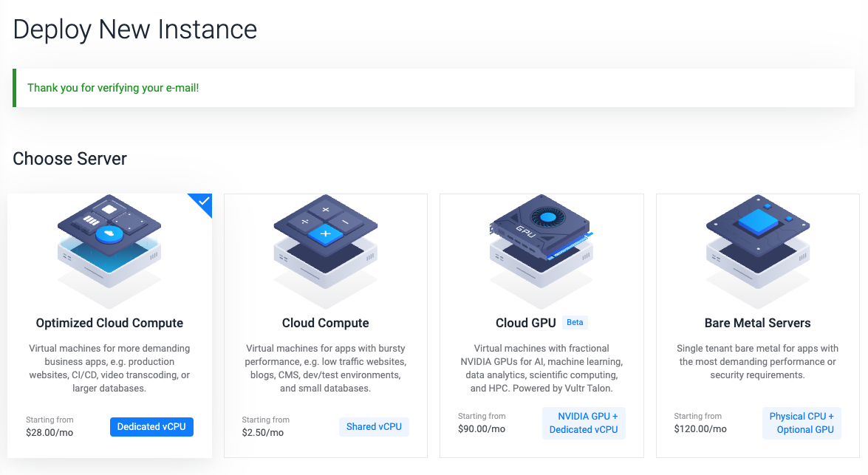The image size is (868, 475).
Task: Click the $2.50/mo starting price
Action: (x=263, y=432)
